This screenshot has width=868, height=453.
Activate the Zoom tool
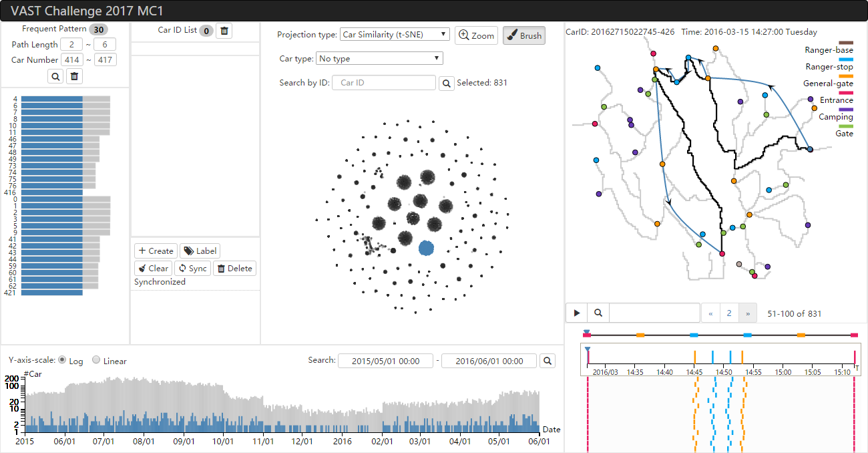click(x=476, y=35)
